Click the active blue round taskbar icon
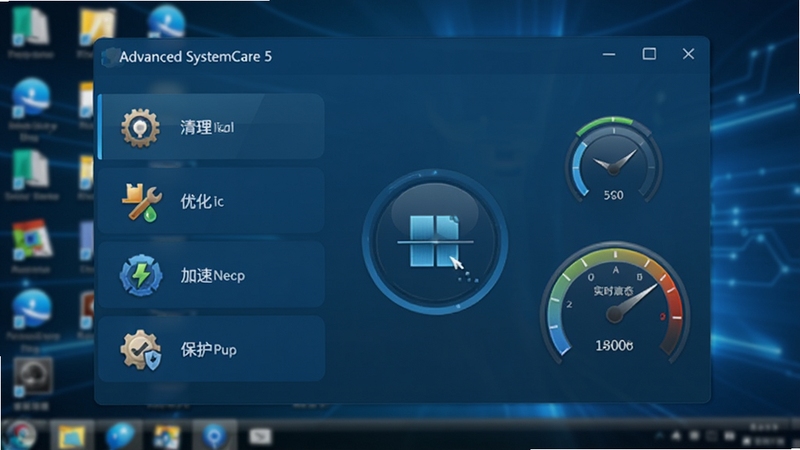 (214, 436)
